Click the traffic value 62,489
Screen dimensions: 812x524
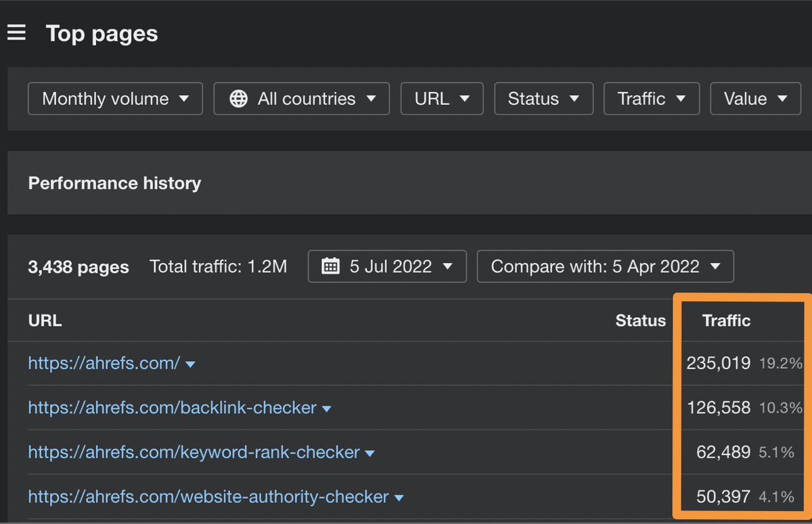tap(723, 452)
